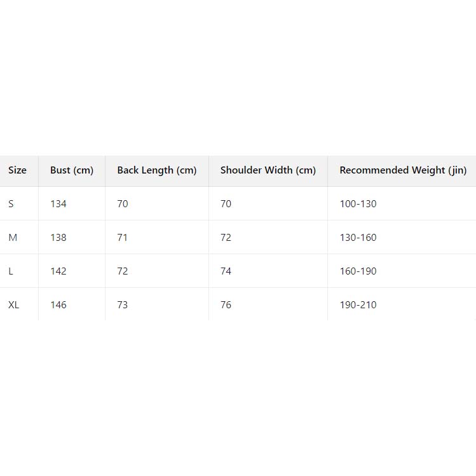Click the weight range 190-210
476x476 pixels.
tap(358, 305)
